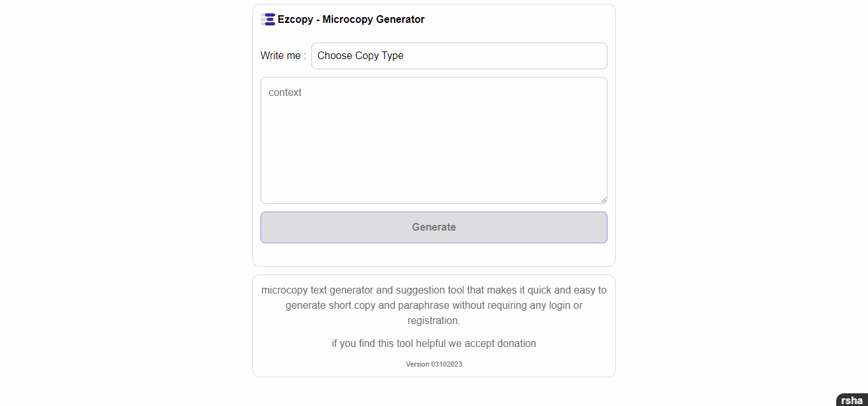Click the word "paraphrase" in the description
Image resolution: width=868 pixels, height=406 pixels.
424,306
